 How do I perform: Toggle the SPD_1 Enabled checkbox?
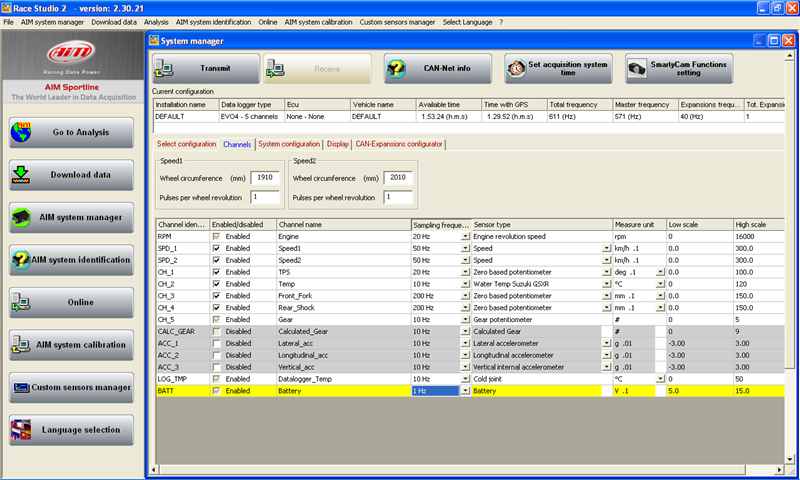(216, 248)
